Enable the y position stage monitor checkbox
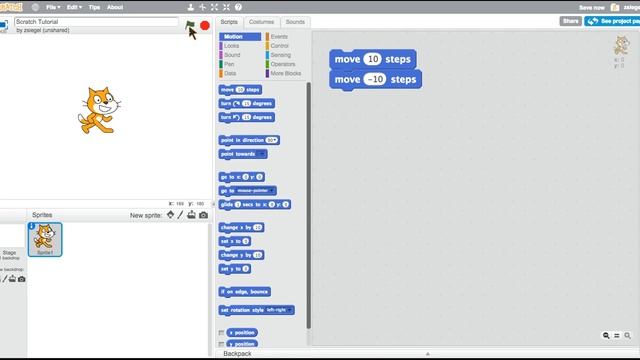This screenshot has width=640, height=360. (221, 344)
